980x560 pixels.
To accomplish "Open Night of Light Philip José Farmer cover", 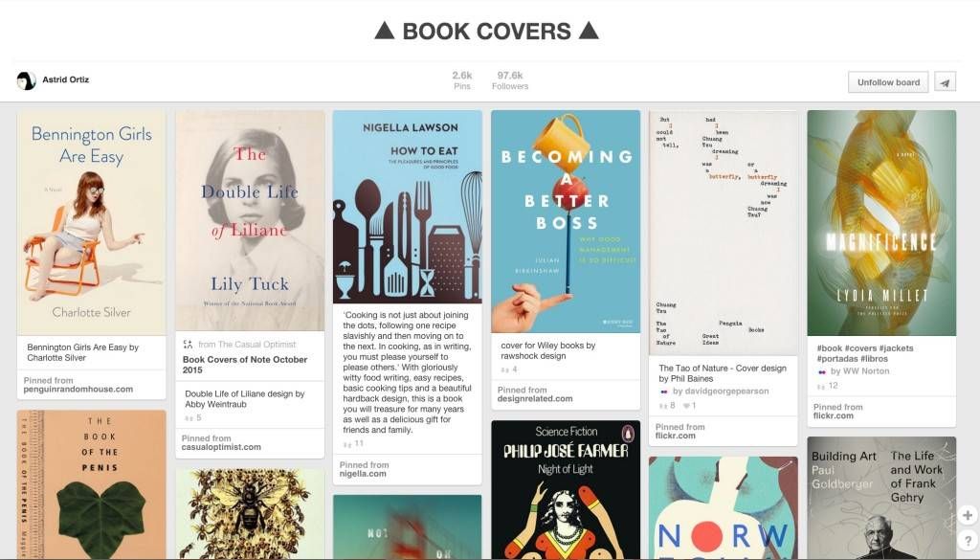I will [x=566, y=489].
